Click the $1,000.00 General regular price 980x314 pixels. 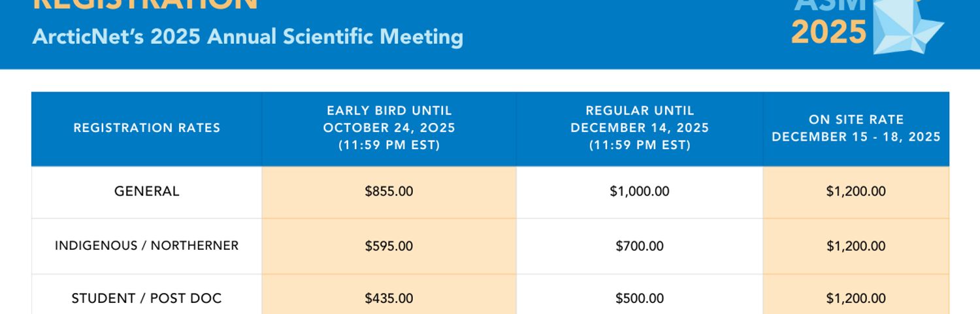click(640, 192)
